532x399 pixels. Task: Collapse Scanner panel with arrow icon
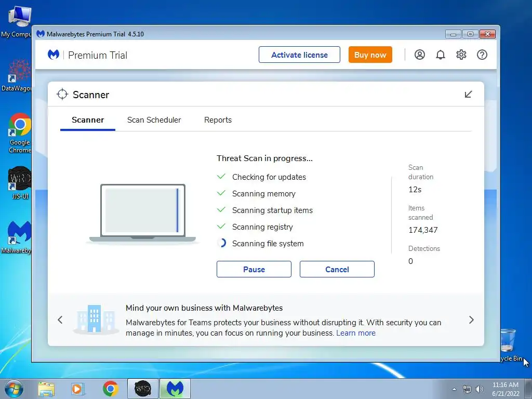(468, 95)
